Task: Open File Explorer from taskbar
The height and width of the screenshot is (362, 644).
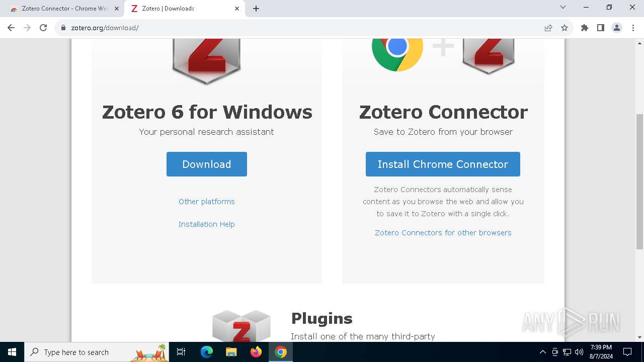Action: coord(231,352)
